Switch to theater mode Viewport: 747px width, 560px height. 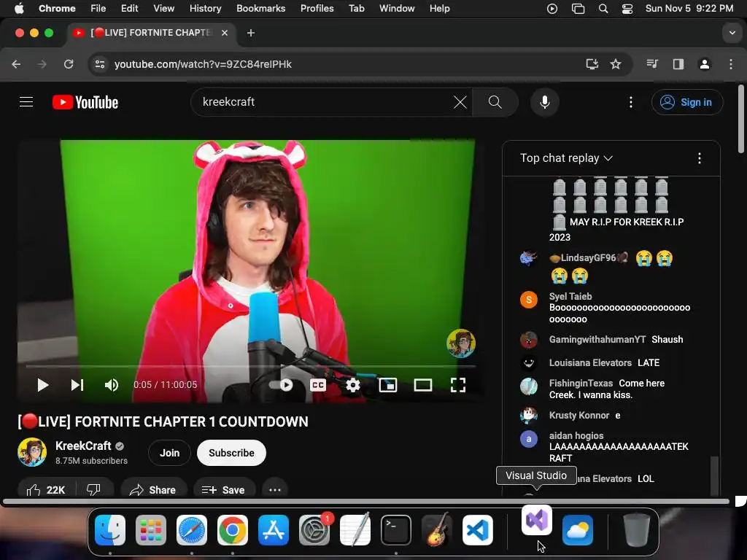click(422, 385)
